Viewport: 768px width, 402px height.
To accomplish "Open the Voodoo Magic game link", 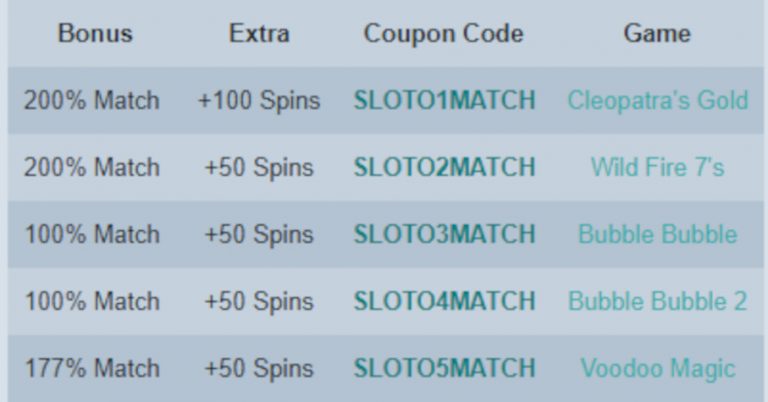I will (658, 369).
